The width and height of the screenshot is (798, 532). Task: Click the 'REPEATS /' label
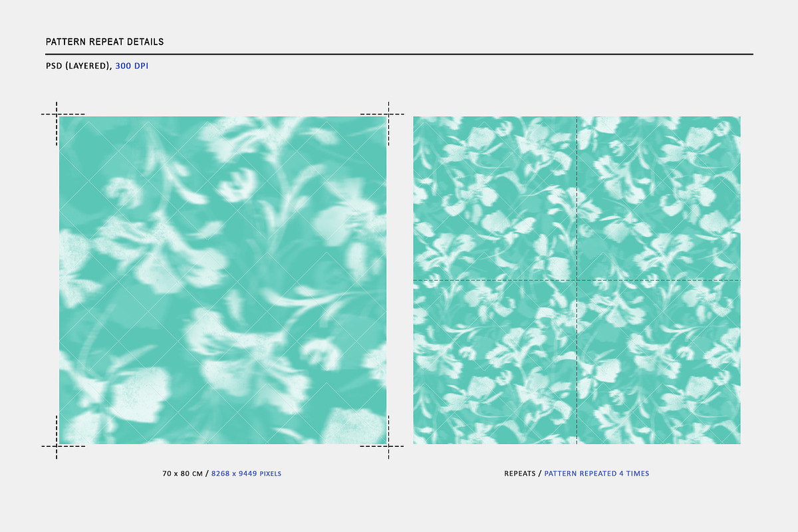[523, 473]
